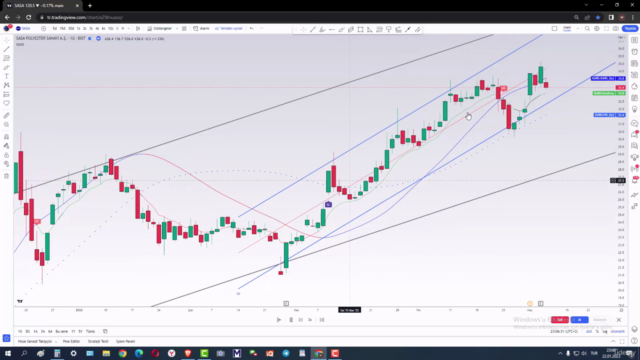The width and height of the screenshot is (640, 360).
Task: Jump replay to real-time
Action: pyautogui.click(x=322, y=320)
